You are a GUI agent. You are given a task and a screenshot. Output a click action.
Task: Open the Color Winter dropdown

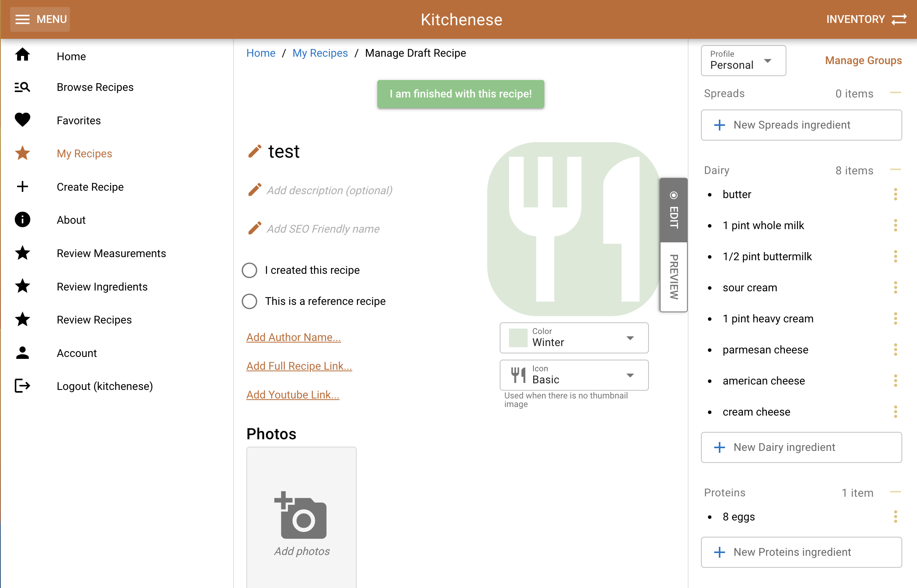pyautogui.click(x=574, y=338)
